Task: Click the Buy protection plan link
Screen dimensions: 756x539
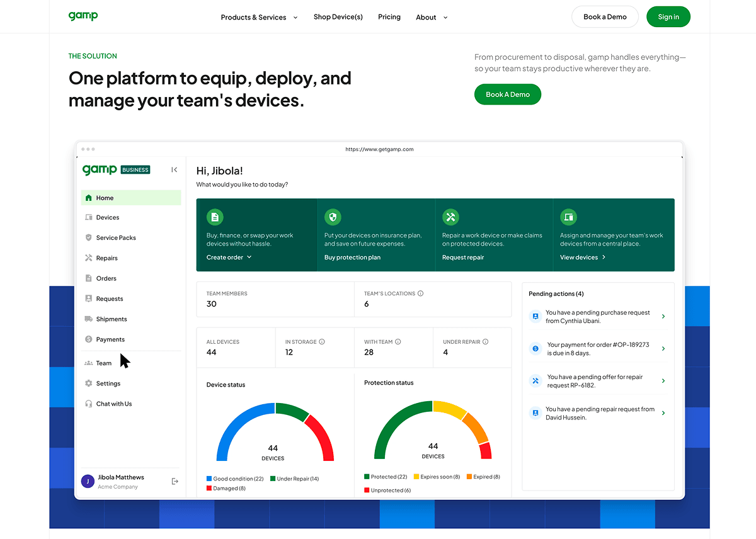Action: (x=352, y=257)
